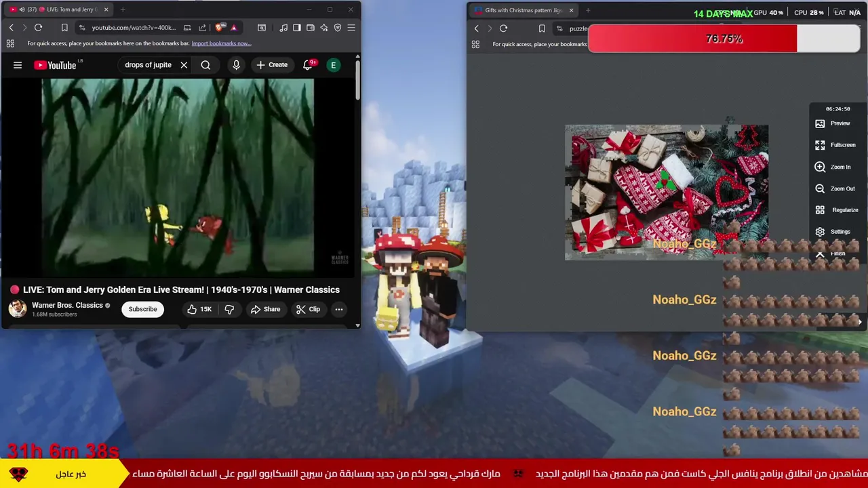This screenshot has height=488, width=868.
Task: Clip the Tom and Jerry live stream
Action: coord(308,309)
